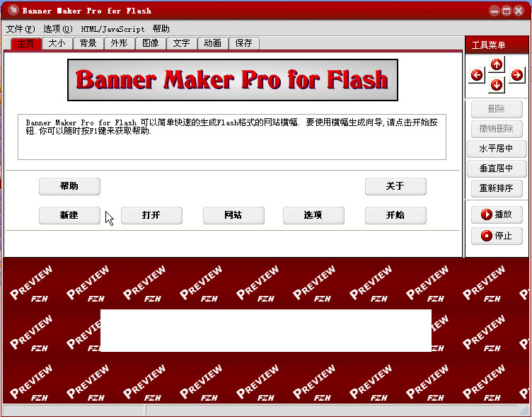This screenshot has height=417, width=532.
Task: Close the Banner Maker window
Action: pyautogui.click(x=519, y=11)
